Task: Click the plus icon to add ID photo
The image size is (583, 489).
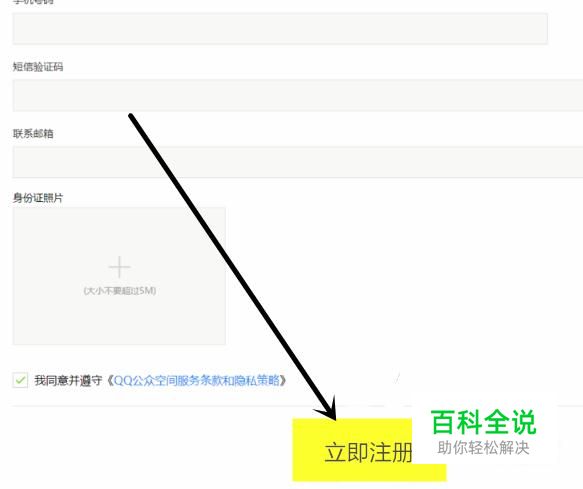Action: [x=119, y=267]
